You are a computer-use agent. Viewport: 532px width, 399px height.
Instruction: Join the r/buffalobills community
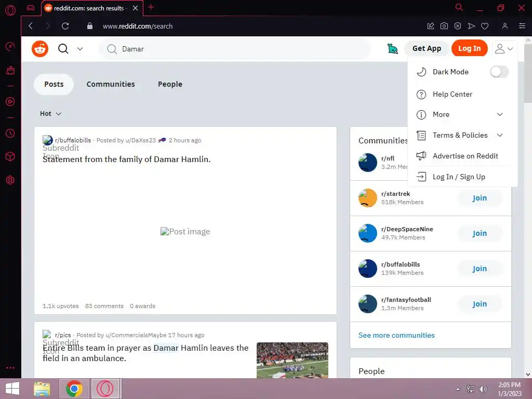click(480, 269)
